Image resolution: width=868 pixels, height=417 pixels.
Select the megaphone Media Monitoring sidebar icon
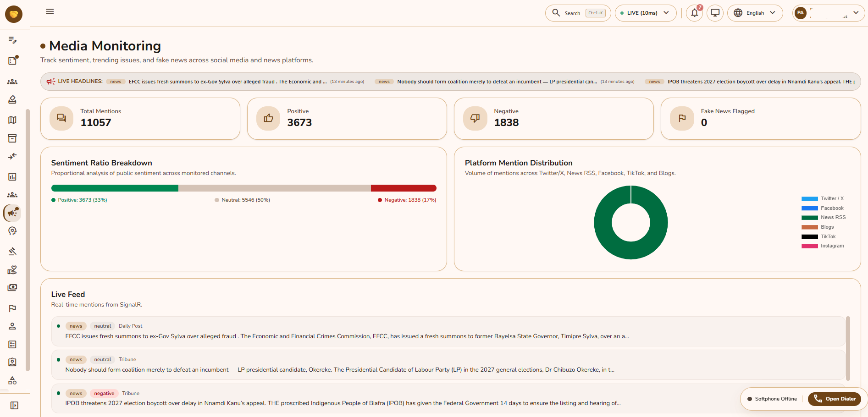12,213
